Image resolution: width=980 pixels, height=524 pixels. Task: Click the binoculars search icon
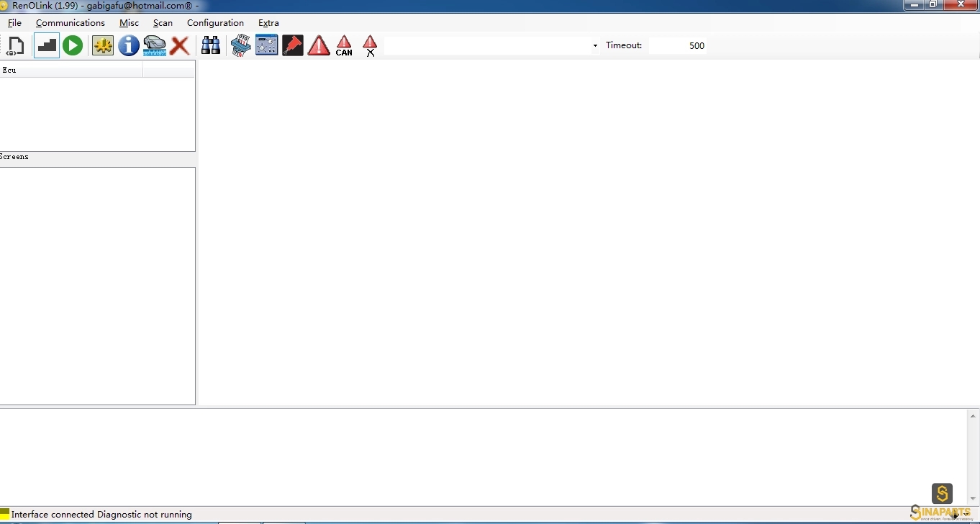click(x=211, y=46)
